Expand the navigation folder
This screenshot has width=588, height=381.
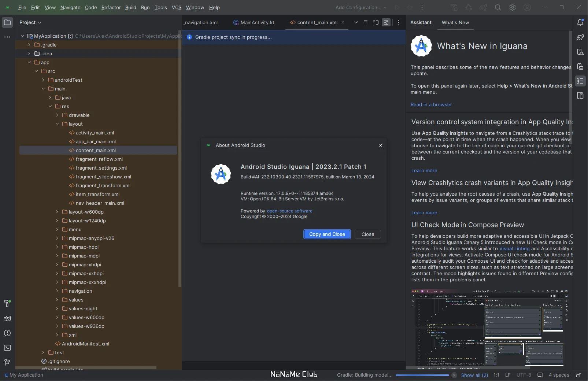57,291
